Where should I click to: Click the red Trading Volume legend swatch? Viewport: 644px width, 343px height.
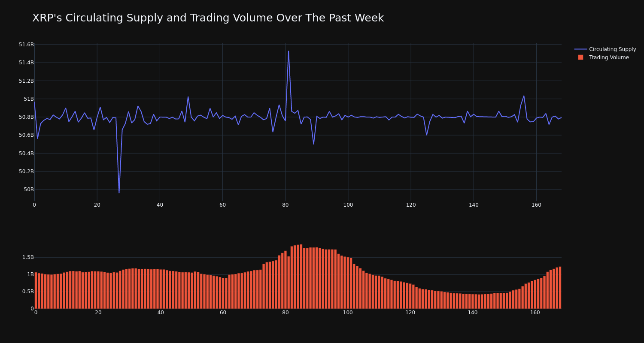(x=580, y=57)
